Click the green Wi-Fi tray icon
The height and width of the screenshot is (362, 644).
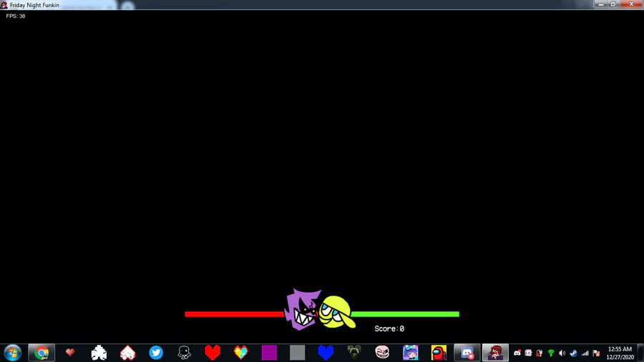551,353
